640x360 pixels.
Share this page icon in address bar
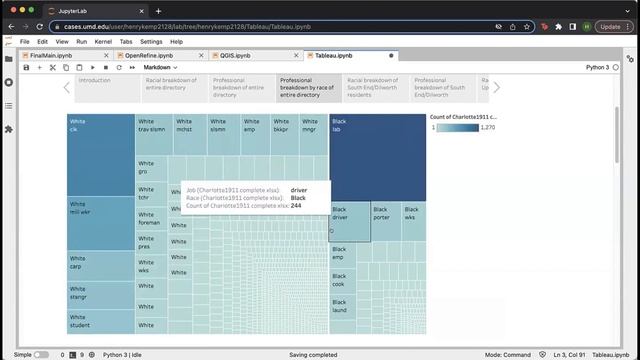point(513,27)
